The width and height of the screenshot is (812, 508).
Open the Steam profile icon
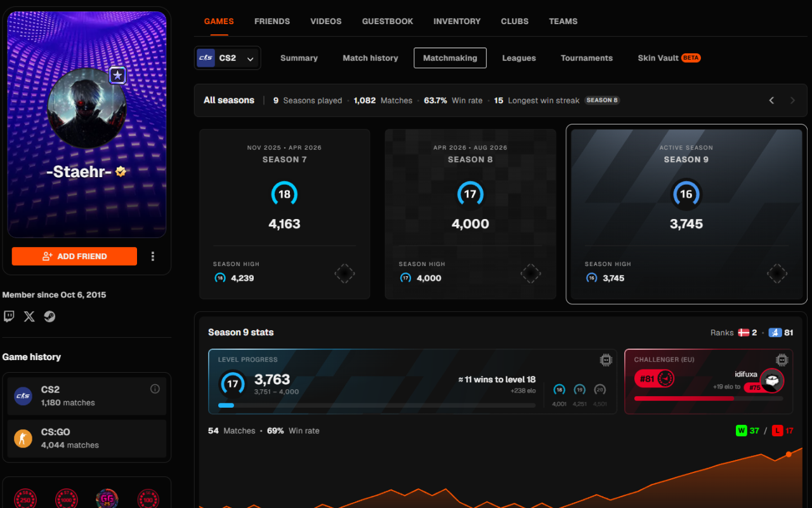(x=49, y=316)
